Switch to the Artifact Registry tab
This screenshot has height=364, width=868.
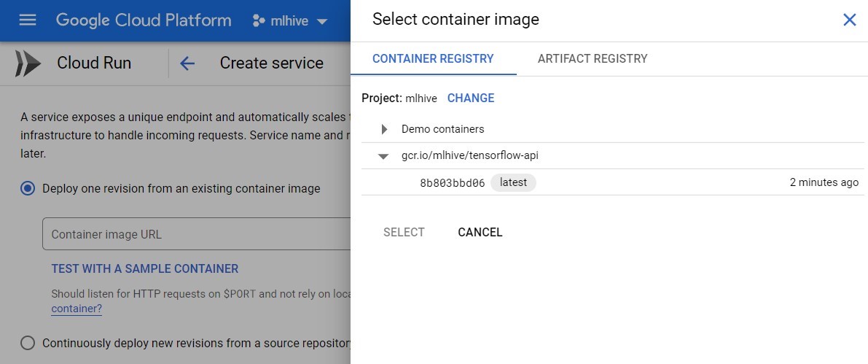(593, 59)
